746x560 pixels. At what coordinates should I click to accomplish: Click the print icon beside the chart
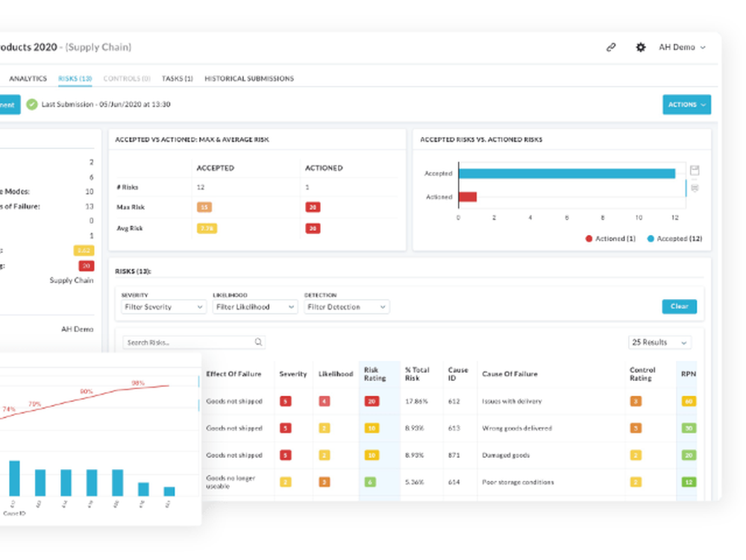[x=695, y=188]
